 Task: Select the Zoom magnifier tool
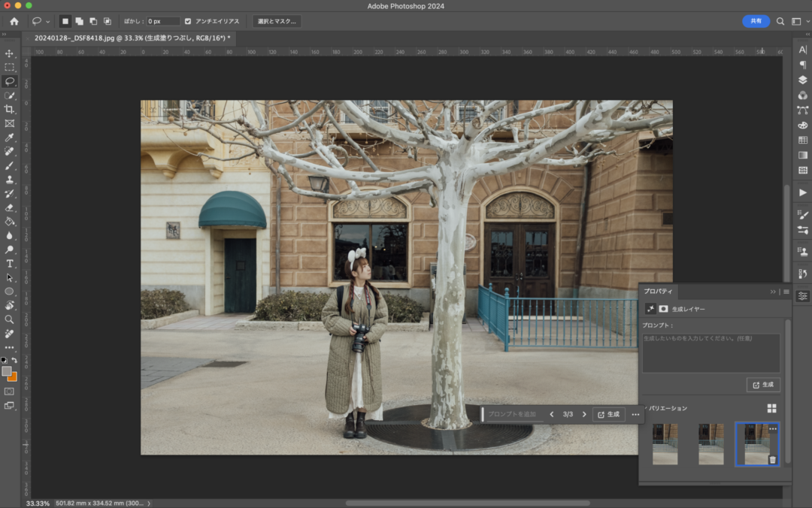10,319
